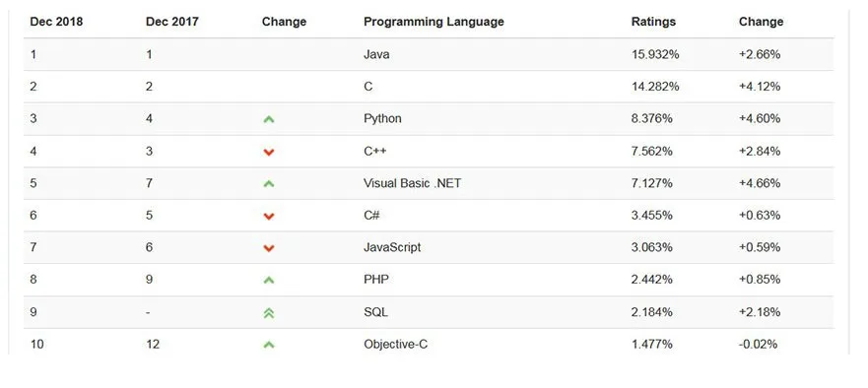Click the green up arrow beside Objective-C
868x388 pixels.
click(269, 346)
